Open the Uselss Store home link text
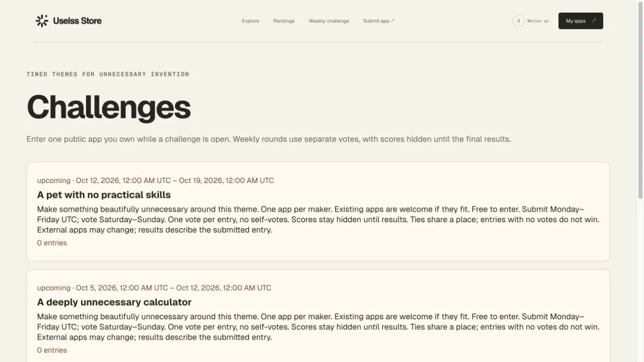Viewport: 644px width, 362px height. coord(77,21)
